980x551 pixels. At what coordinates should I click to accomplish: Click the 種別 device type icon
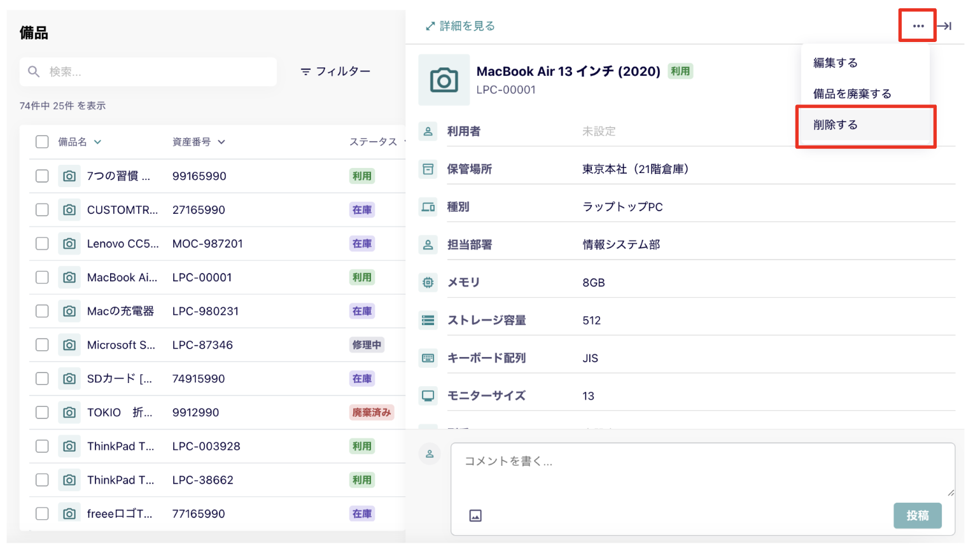click(428, 207)
